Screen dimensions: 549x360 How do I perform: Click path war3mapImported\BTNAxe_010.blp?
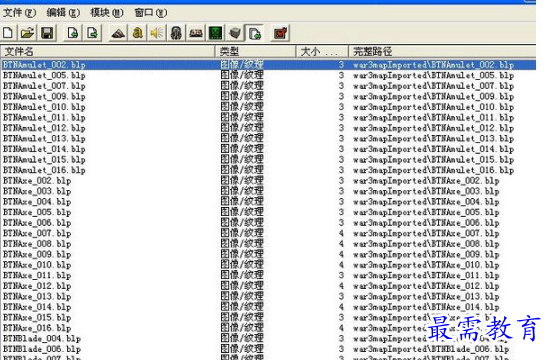(426, 265)
